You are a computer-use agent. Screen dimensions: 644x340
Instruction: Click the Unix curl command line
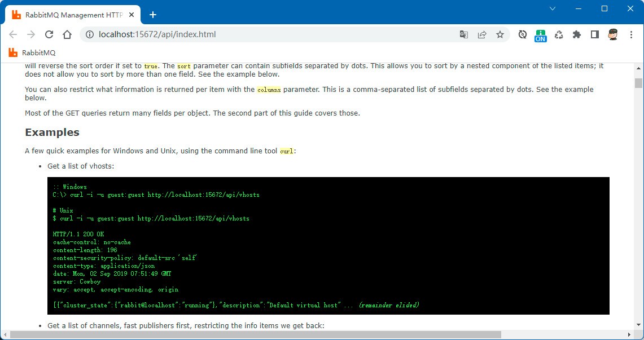tap(151, 219)
